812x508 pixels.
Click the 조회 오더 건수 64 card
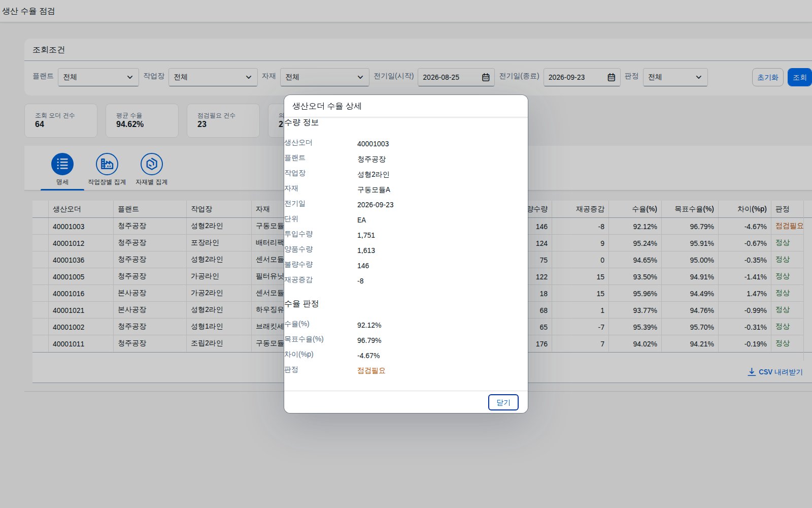pos(61,120)
